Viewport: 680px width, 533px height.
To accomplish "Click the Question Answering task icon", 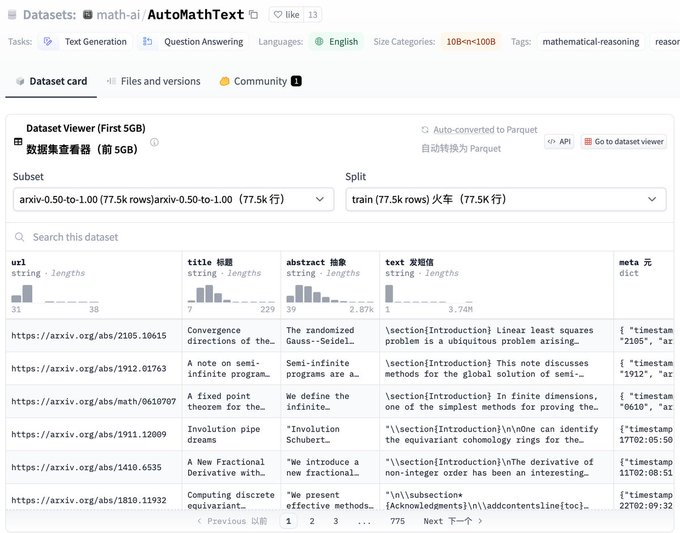I will (x=148, y=42).
